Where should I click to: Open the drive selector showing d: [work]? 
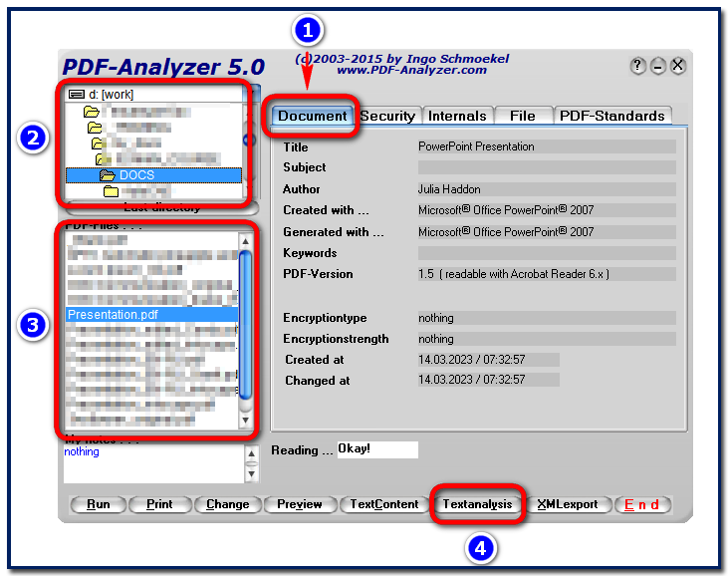pyautogui.click(x=149, y=95)
